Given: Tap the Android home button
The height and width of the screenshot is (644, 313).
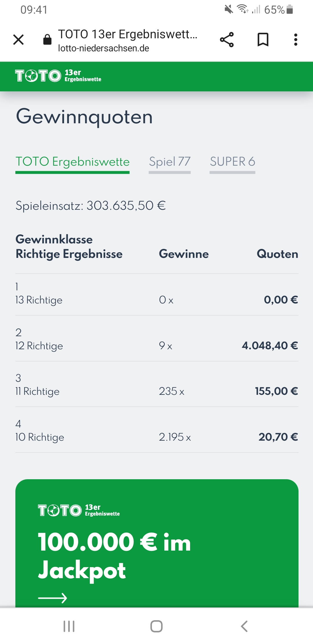Looking at the screenshot, I should pyautogui.click(x=156, y=626).
